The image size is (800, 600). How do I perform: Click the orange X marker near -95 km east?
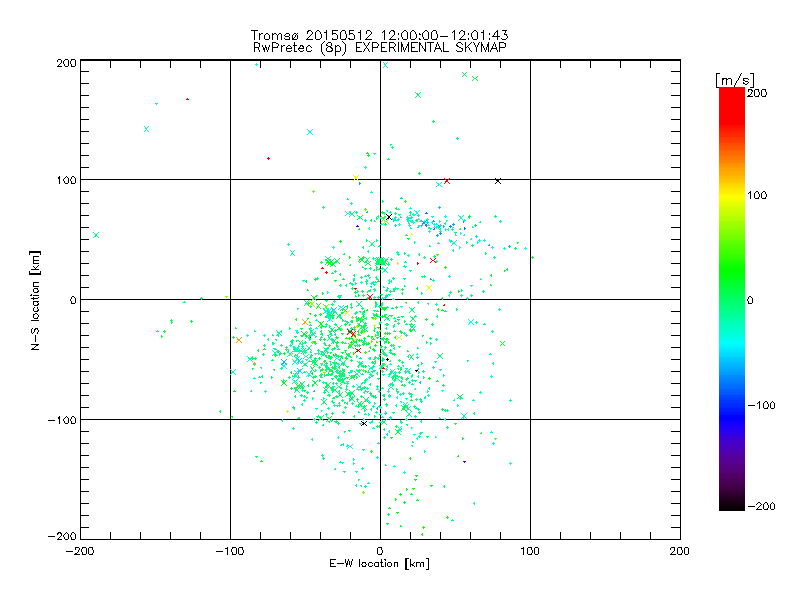click(x=239, y=340)
